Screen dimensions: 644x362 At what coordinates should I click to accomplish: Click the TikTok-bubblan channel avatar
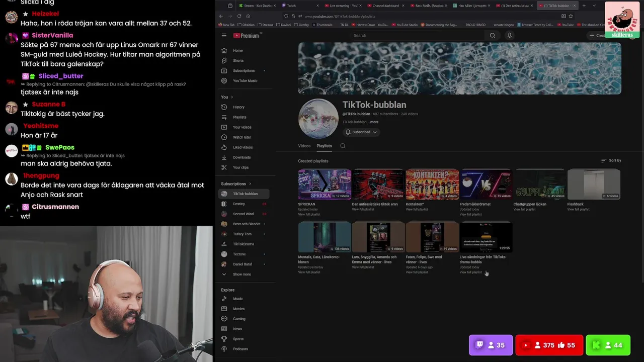pos(318,119)
